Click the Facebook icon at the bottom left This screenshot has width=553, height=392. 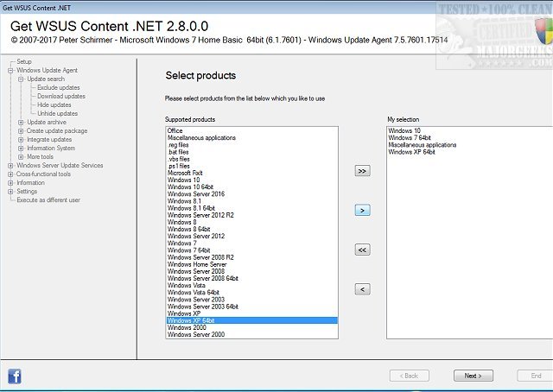(x=15, y=376)
